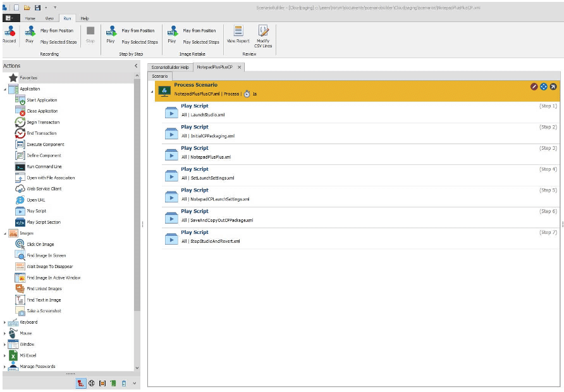
Task: Click the highlighted red icon in the Actions panel footer
Action: [x=81, y=383]
